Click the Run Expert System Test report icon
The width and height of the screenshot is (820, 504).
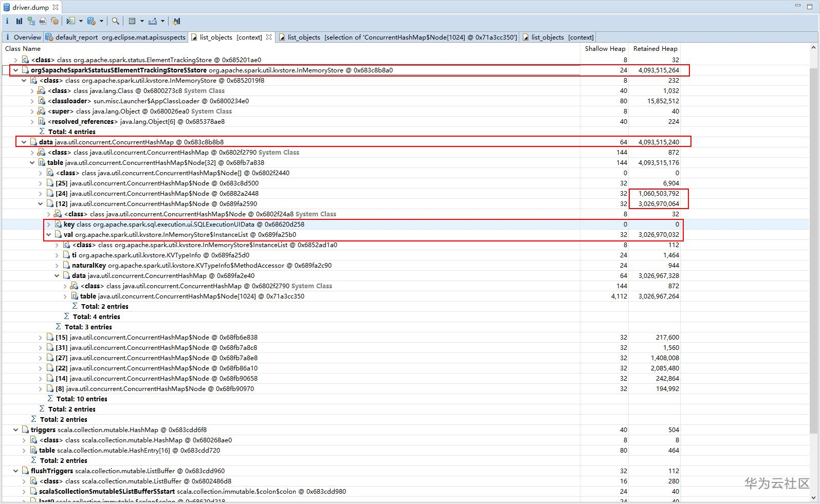[x=71, y=21]
